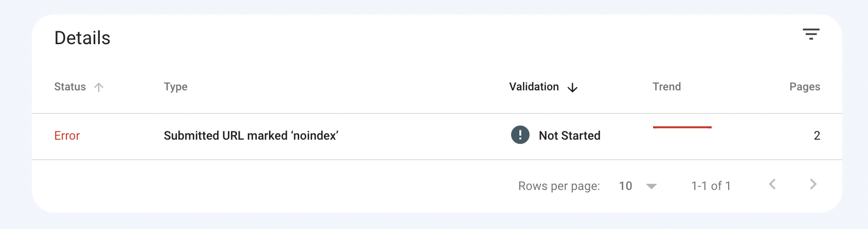Click the Details heading
This screenshot has height=229, width=868.
point(82,38)
